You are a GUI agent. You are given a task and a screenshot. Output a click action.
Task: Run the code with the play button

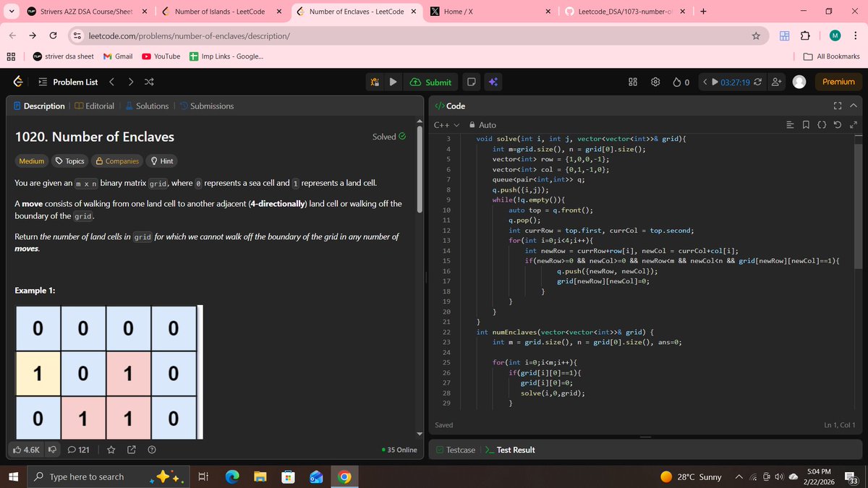click(x=393, y=82)
